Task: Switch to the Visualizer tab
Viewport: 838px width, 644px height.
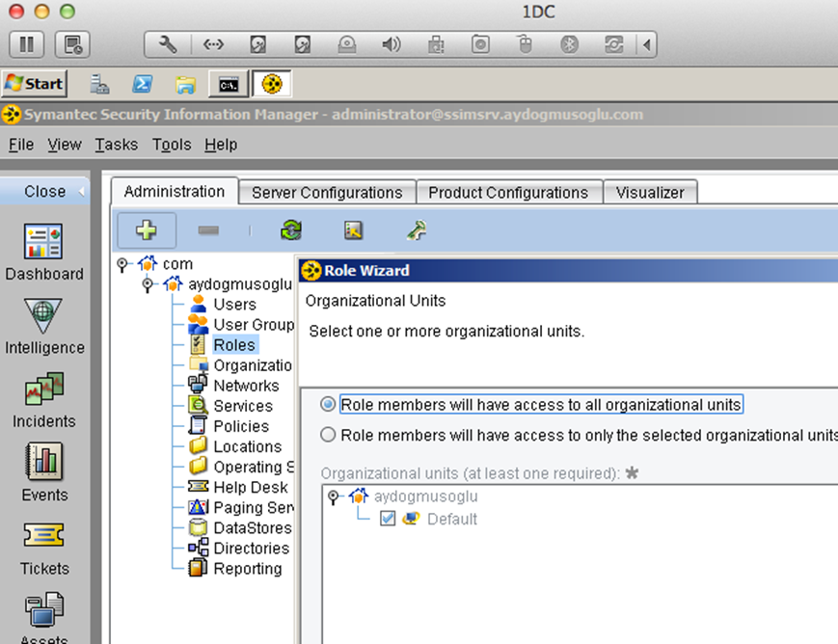Action: [650, 193]
